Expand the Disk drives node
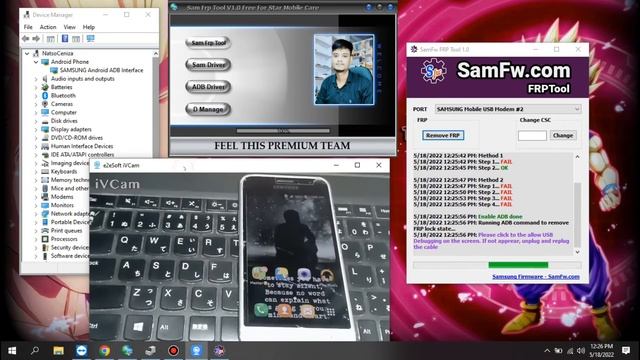This screenshot has width=640, height=360. pos(36,121)
